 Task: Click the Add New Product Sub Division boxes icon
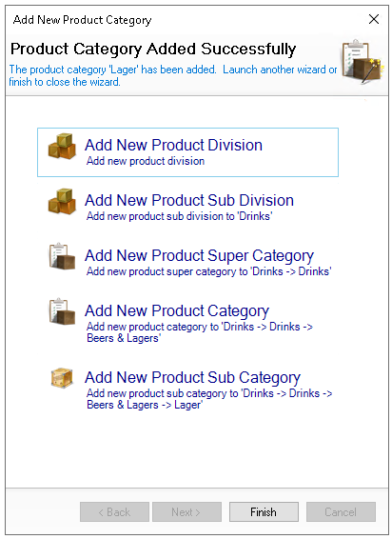(62, 202)
